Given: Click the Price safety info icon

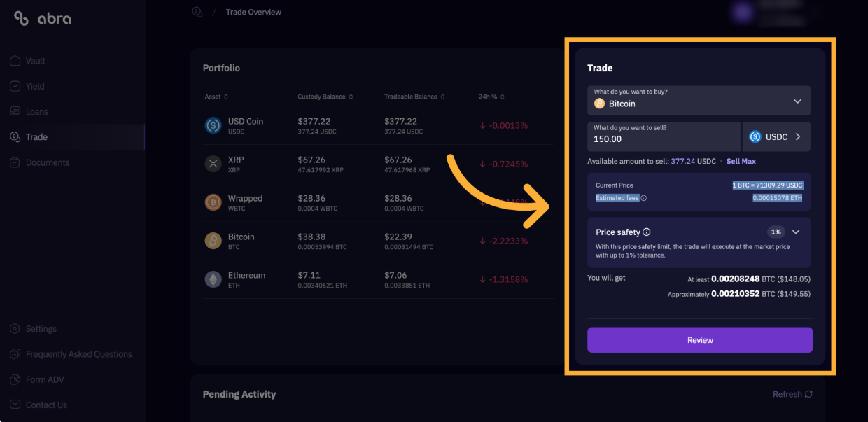Looking at the screenshot, I should 647,232.
